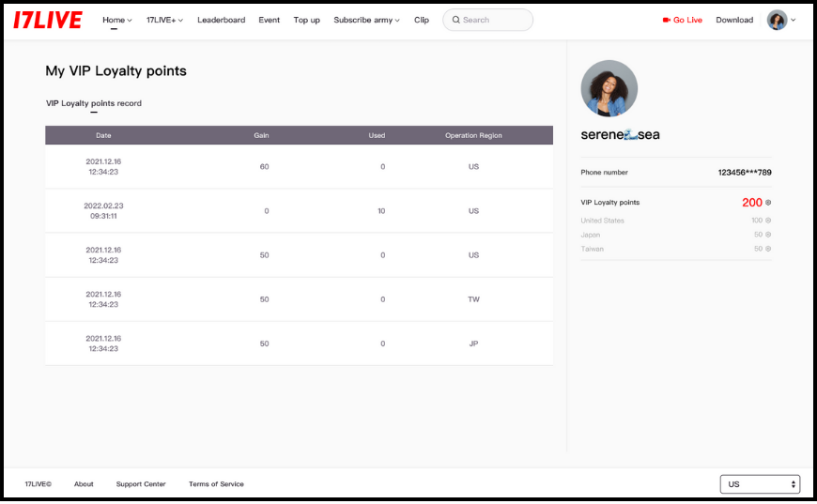Click the coin icon in the Japan row
This screenshot has width=817, height=504.
(x=768, y=235)
